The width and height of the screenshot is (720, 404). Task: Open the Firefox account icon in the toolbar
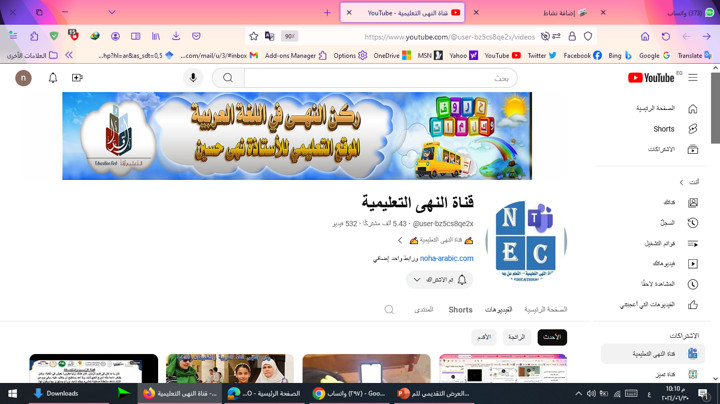115,36
